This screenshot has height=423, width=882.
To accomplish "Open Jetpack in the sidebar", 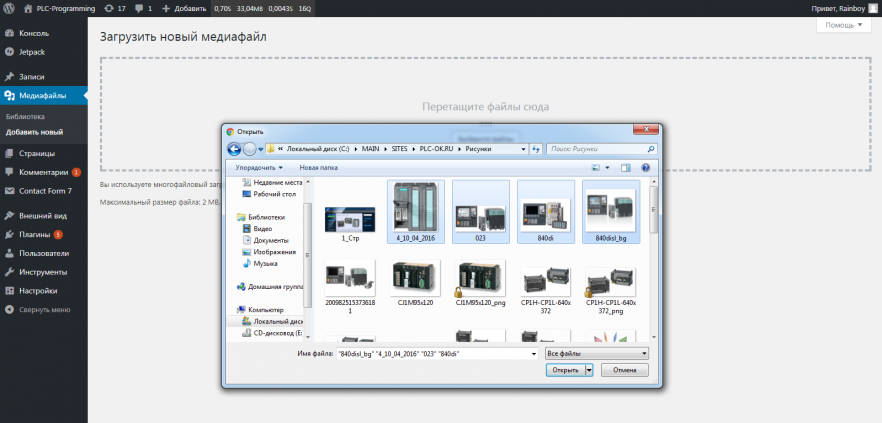I will point(32,51).
